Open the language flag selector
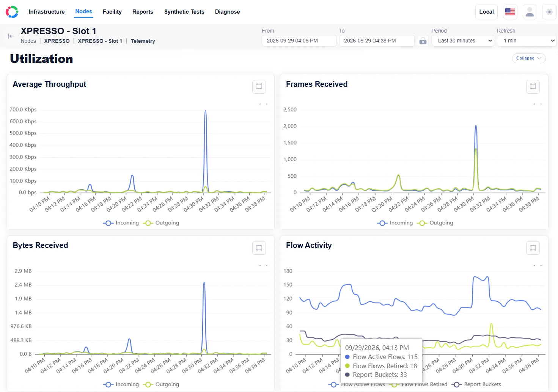Image resolution: width=558 pixels, height=392 pixels. tap(510, 12)
